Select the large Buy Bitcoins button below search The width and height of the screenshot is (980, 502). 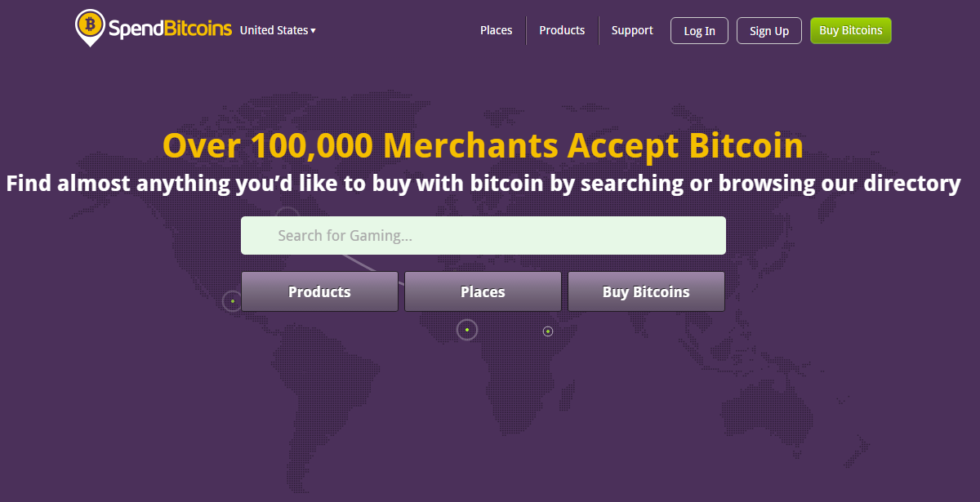pyautogui.click(x=646, y=291)
